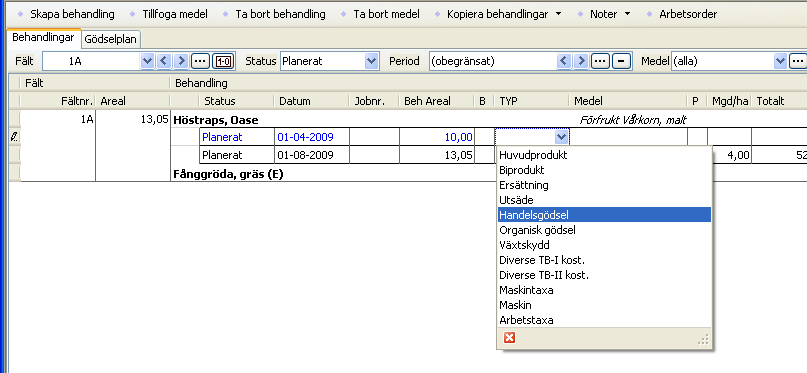Viewport: 807px width, 373px height.
Task: Select the Behandlingar tab
Action: click(x=44, y=38)
